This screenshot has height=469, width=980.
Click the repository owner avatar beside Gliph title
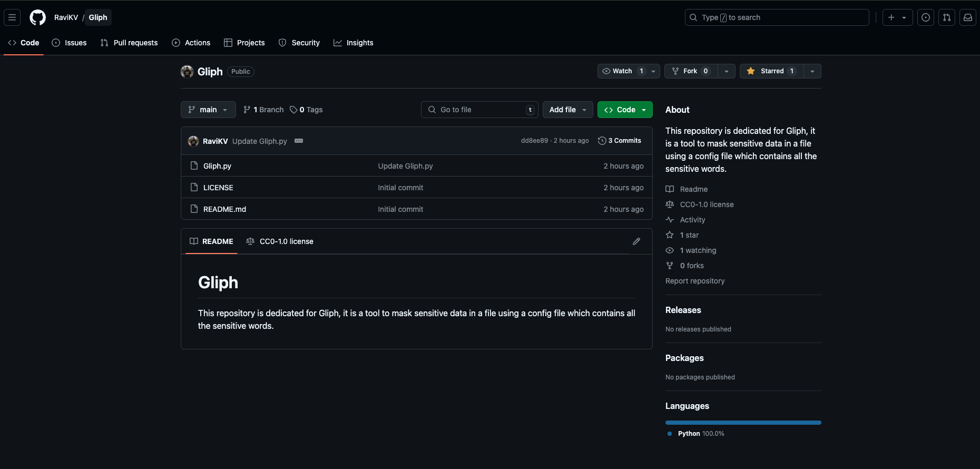(x=187, y=72)
